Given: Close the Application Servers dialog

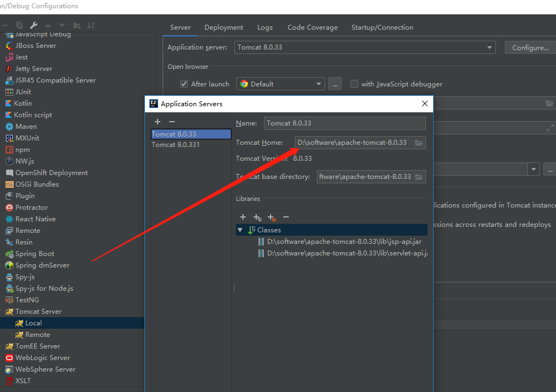Looking at the screenshot, I should 425,104.
